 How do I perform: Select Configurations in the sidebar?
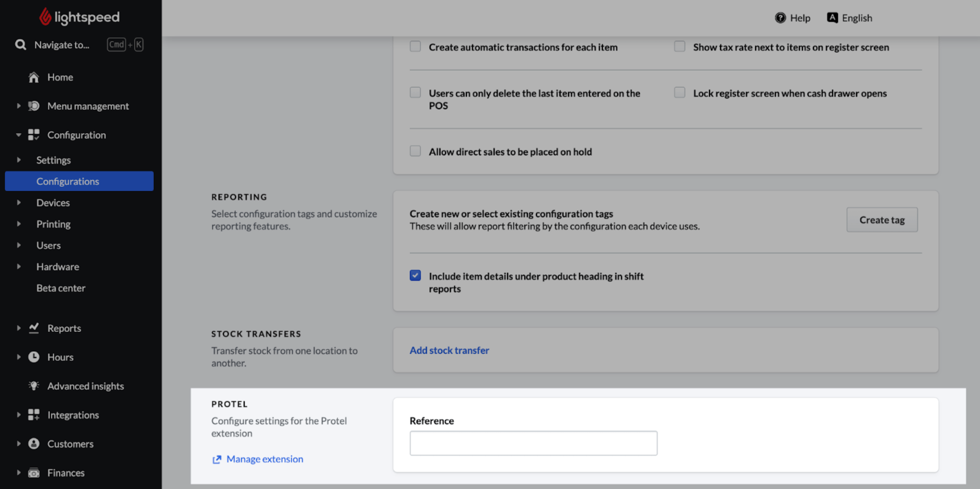pos(68,182)
